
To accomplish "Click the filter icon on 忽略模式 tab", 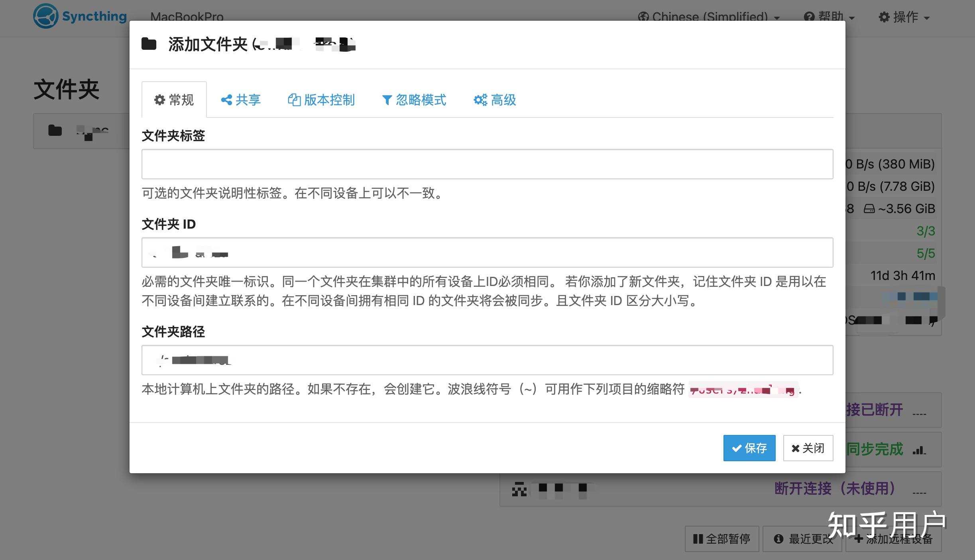I will (x=387, y=100).
